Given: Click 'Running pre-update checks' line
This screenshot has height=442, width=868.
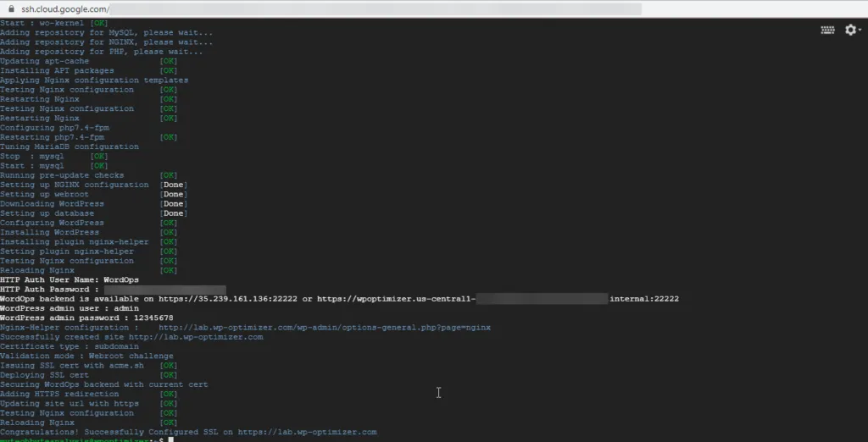Looking at the screenshot, I should [88, 175].
